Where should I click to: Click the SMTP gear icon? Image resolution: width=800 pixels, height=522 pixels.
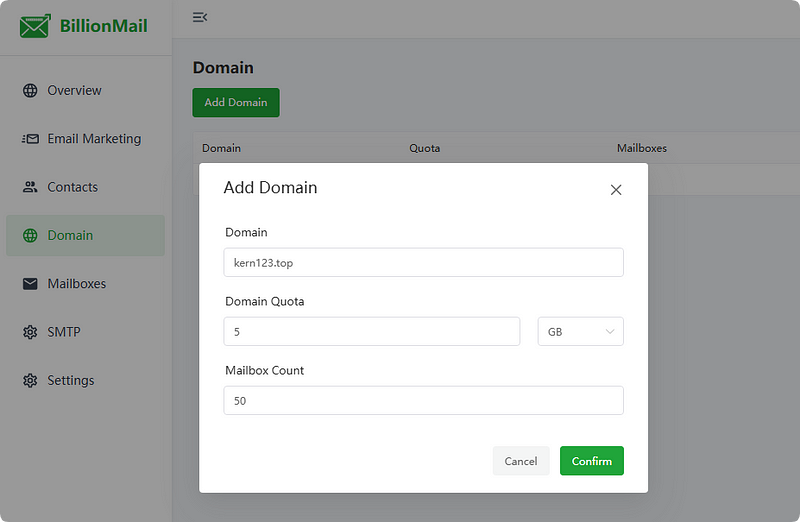[30, 332]
